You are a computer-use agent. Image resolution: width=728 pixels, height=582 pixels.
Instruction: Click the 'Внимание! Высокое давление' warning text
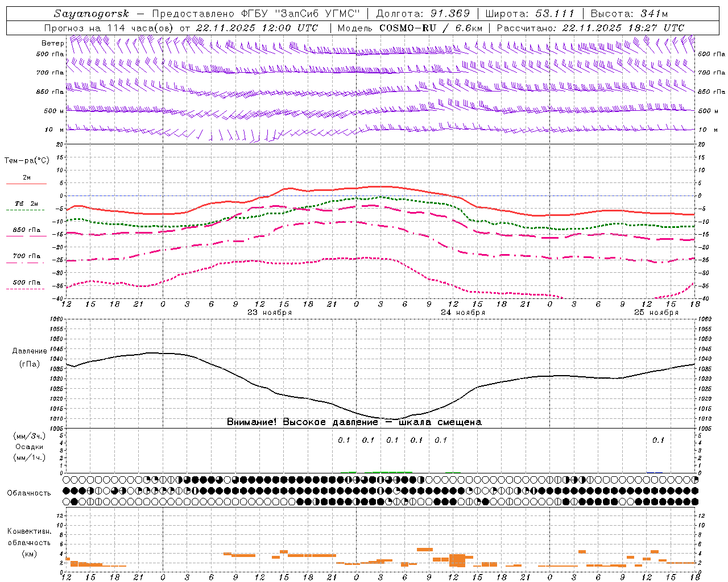click(x=302, y=422)
